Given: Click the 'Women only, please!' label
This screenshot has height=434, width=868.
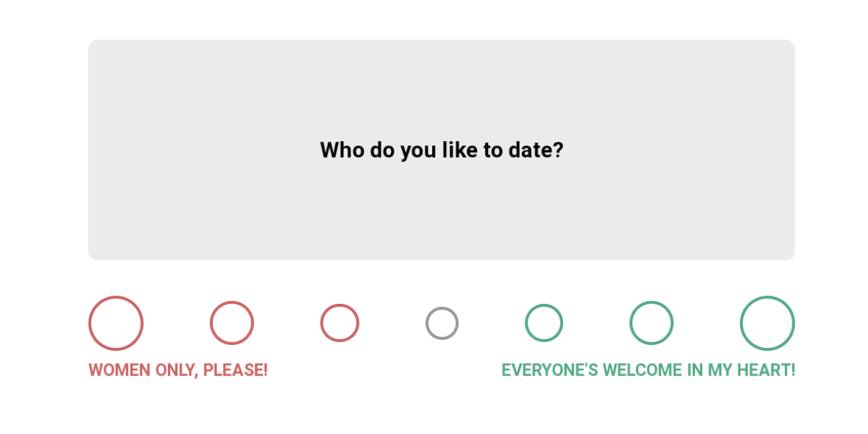Looking at the screenshot, I should pyautogui.click(x=178, y=370).
